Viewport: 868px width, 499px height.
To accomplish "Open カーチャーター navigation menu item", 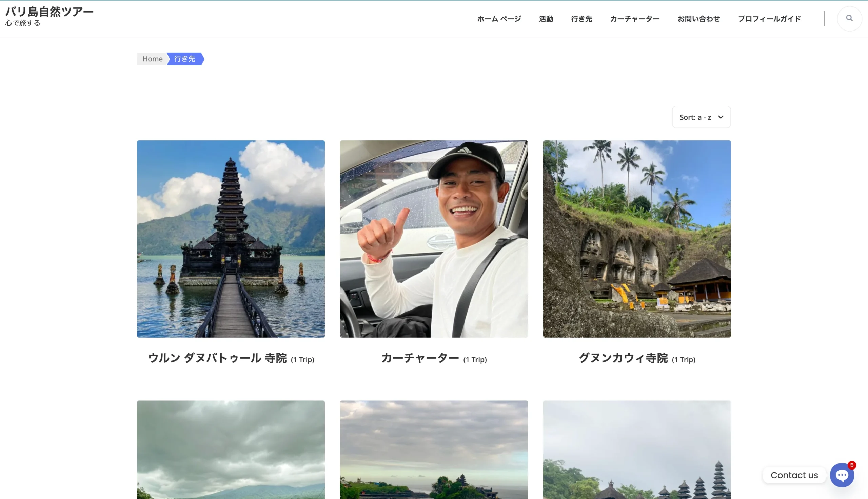I will (635, 19).
